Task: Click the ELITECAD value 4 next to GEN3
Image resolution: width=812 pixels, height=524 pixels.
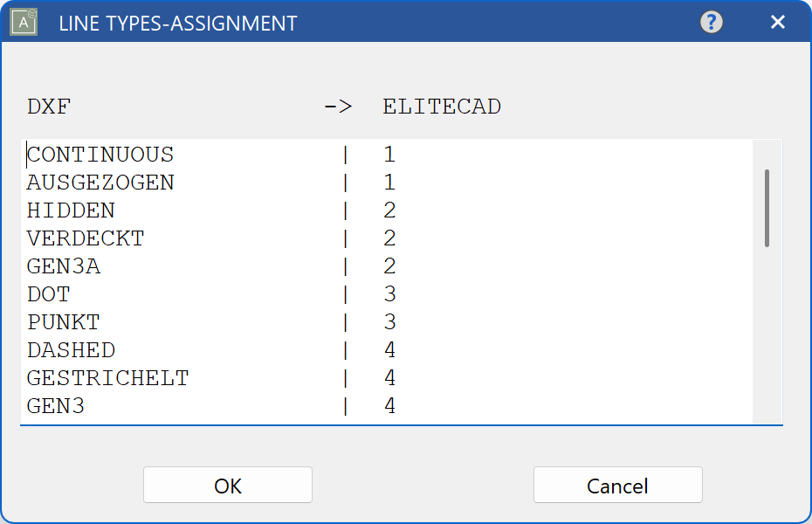Action: pos(389,406)
